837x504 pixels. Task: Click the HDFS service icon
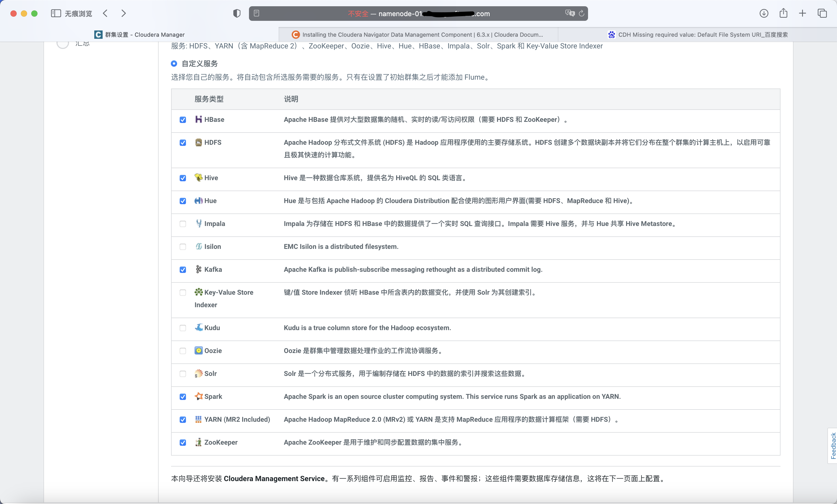click(x=198, y=142)
